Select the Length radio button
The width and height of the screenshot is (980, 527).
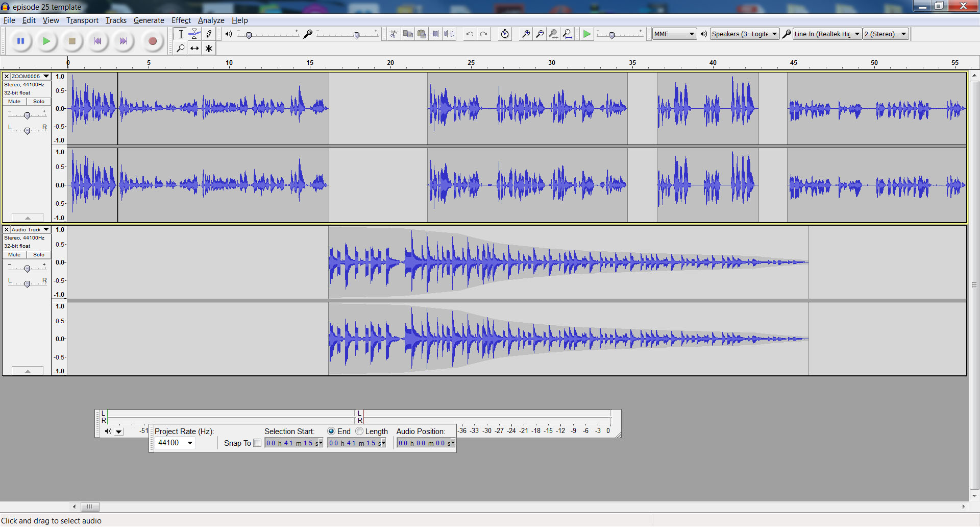point(359,432)
